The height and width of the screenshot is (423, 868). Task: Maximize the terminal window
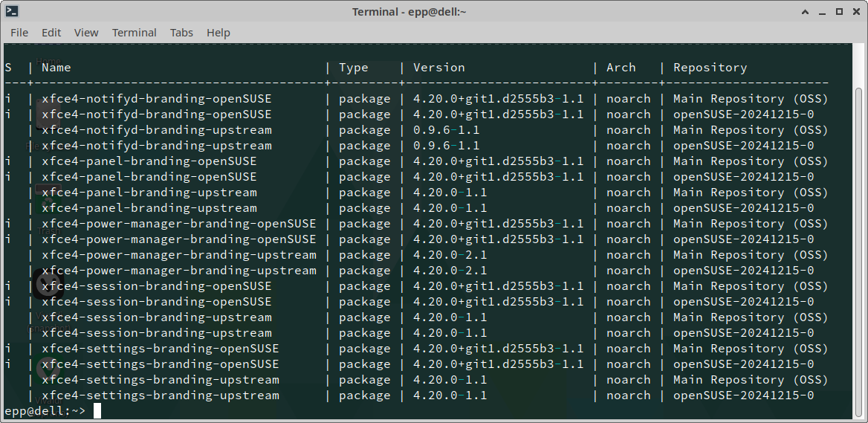pos(839,11)
